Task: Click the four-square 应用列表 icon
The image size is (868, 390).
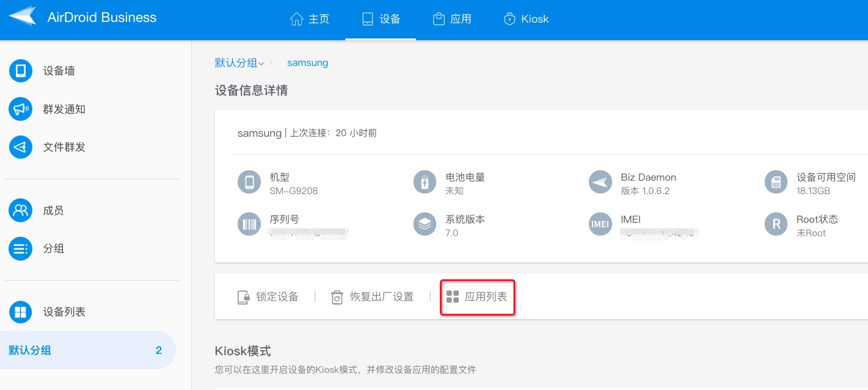Action: [453, 297]
